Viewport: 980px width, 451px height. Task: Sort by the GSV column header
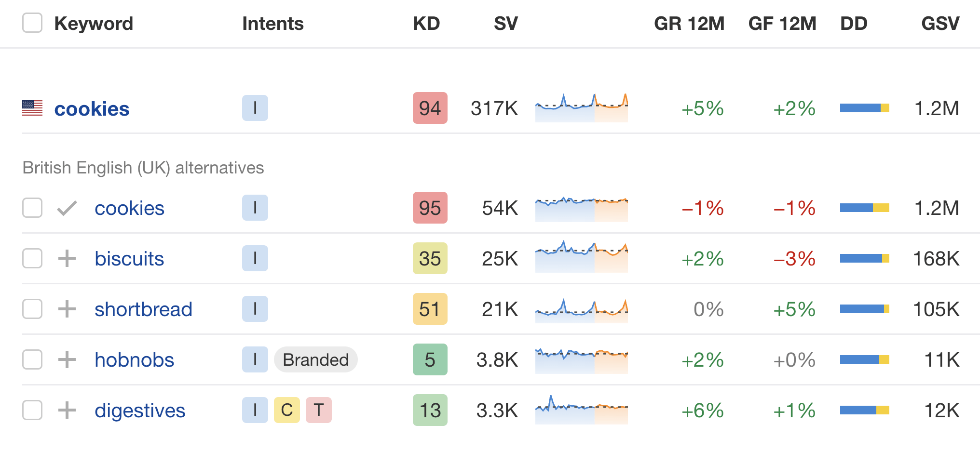(x=940, y=24)
